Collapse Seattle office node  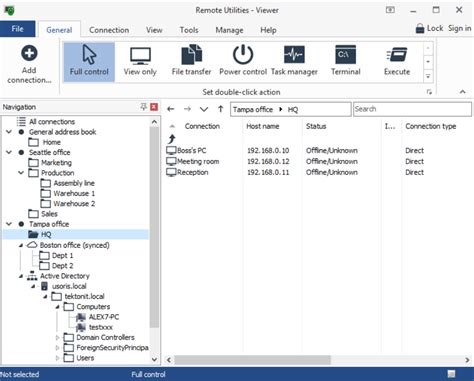click(9, 152)
